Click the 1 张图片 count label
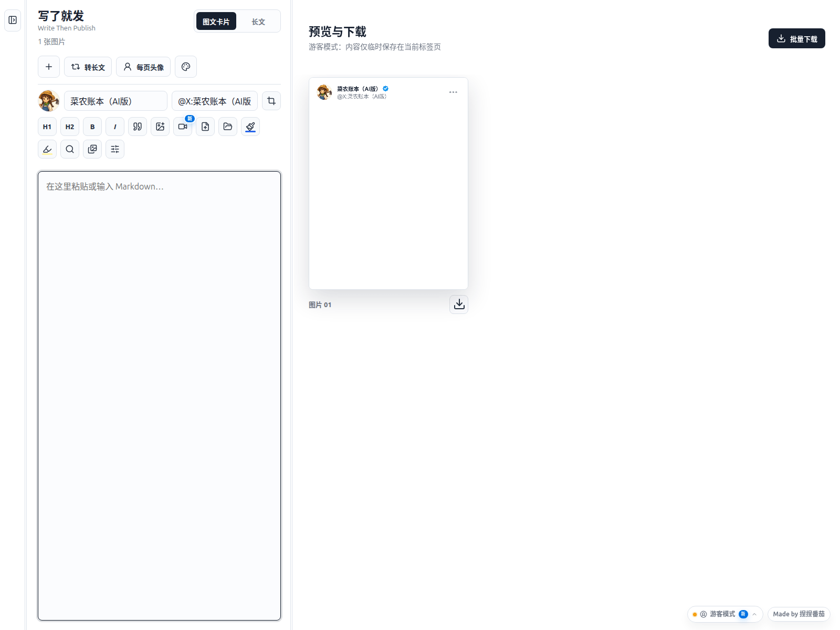Screen dimensions: 840x630 pyautogui.click(x=51, y=41)
